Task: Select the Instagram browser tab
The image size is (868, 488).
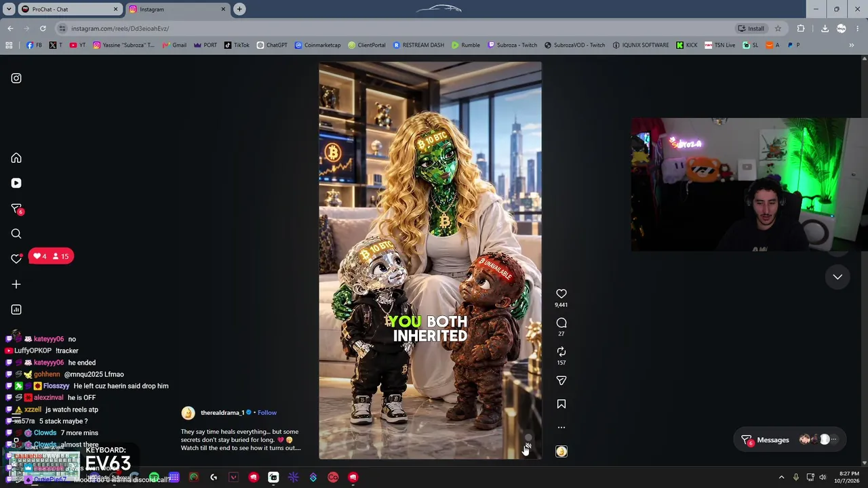Action: pos(178,9)
